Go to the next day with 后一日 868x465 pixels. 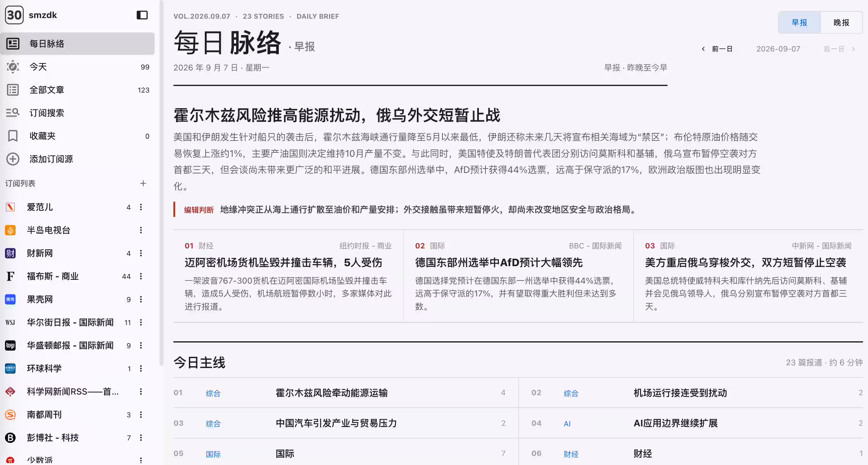pos(839,49)
